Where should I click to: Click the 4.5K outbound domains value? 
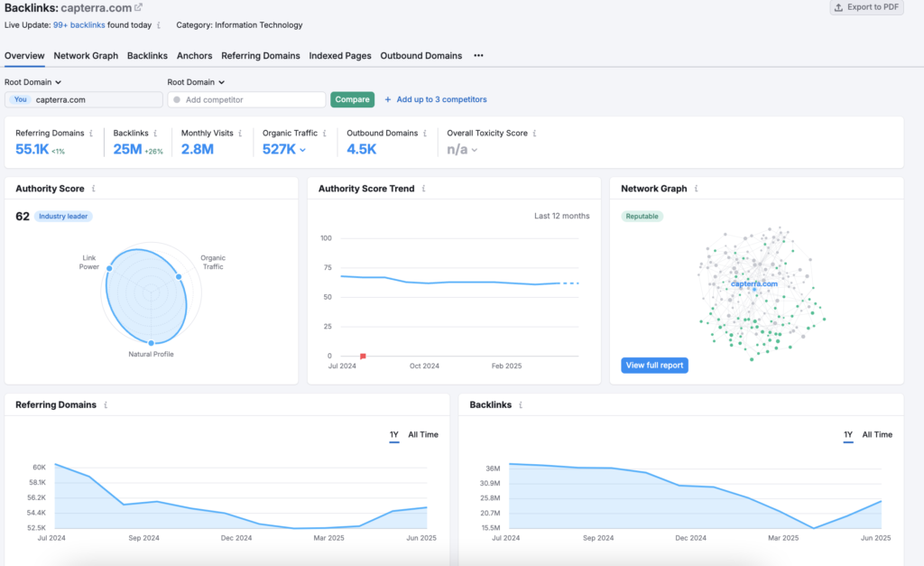361,149
